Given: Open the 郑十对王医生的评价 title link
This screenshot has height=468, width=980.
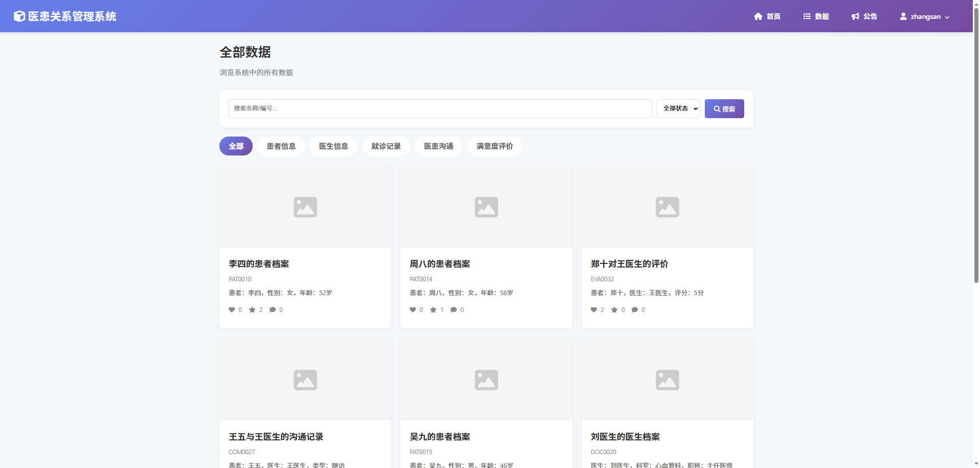Looking at the screenshot, I should pos(630,264).
